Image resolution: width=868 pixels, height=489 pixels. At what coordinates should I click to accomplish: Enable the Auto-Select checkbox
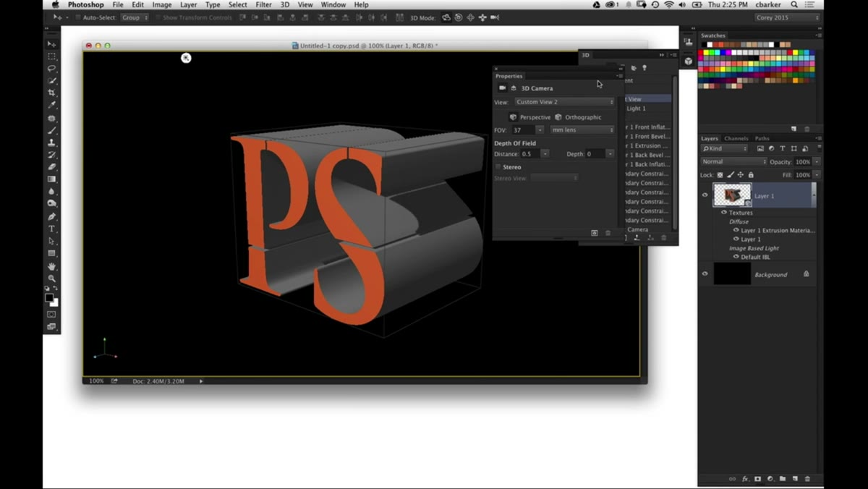click(78, 17)
